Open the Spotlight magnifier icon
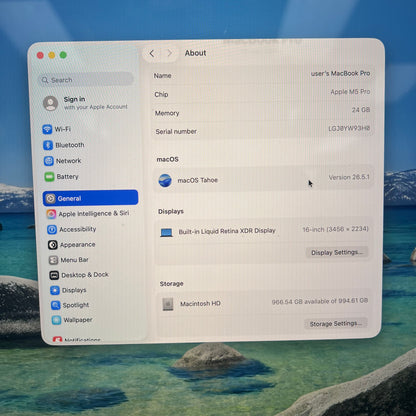This screenshot has height=416, width=416. pos(56,305)
